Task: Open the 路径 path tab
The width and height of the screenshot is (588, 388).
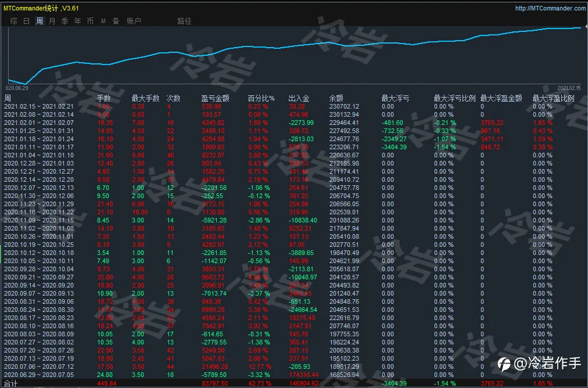Action: (184, 21)
